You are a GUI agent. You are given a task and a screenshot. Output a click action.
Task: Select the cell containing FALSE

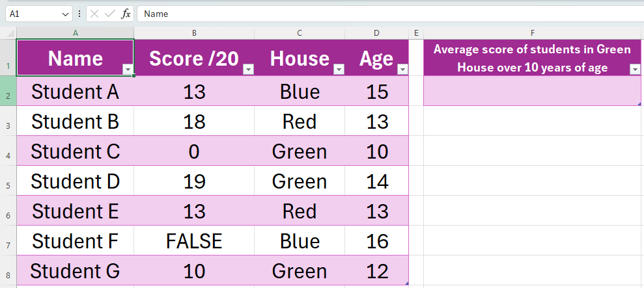(x=194, y=241)
